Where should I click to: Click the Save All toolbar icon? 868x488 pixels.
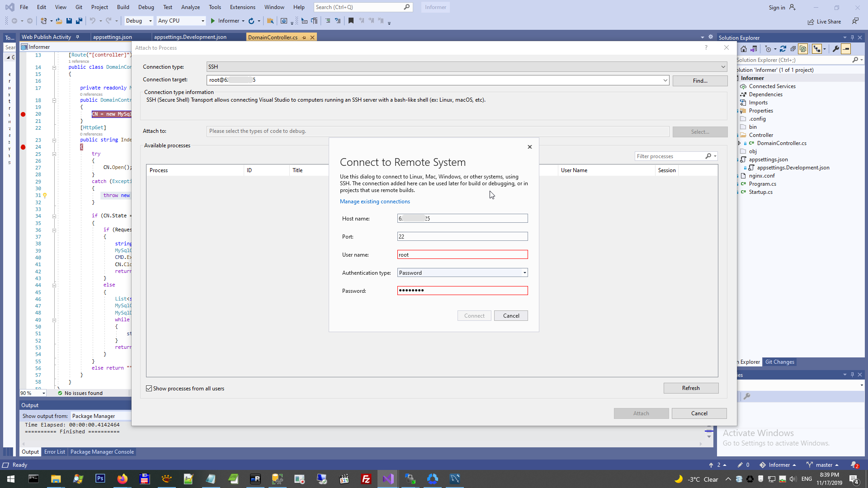[x=79, y=21]
